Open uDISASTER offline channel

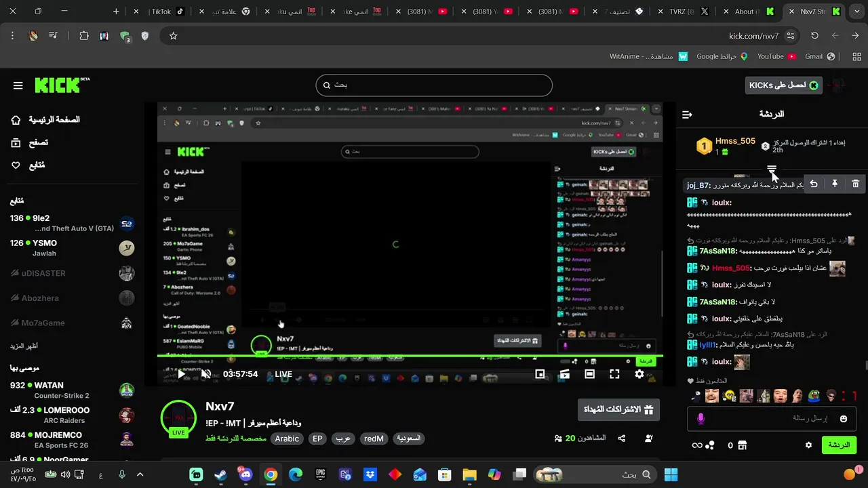[72, 273]
